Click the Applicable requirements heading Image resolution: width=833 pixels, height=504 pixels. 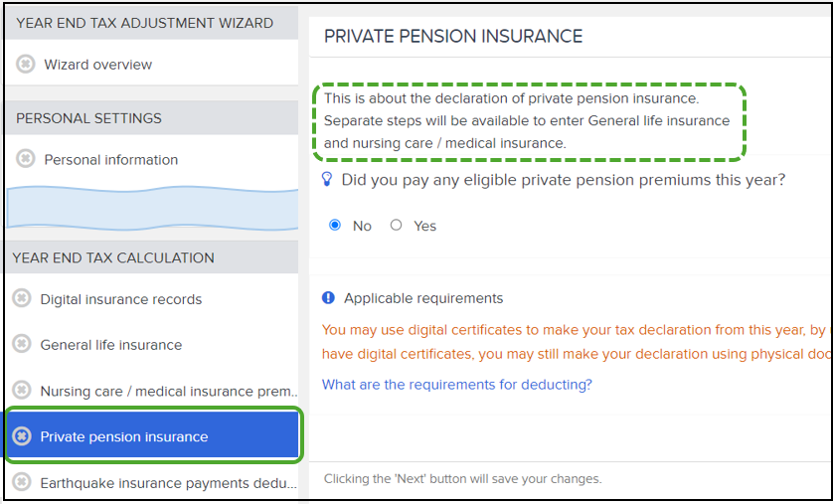coord(423,298)
